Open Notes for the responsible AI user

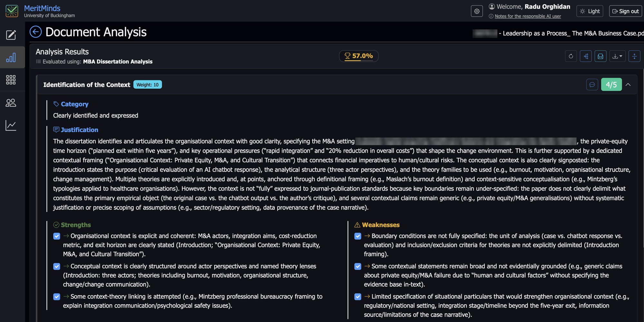tap(528, 16)
